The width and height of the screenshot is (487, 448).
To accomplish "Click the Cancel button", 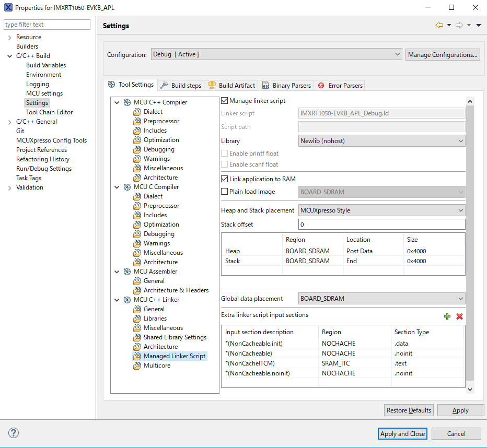I will [456, 433].
